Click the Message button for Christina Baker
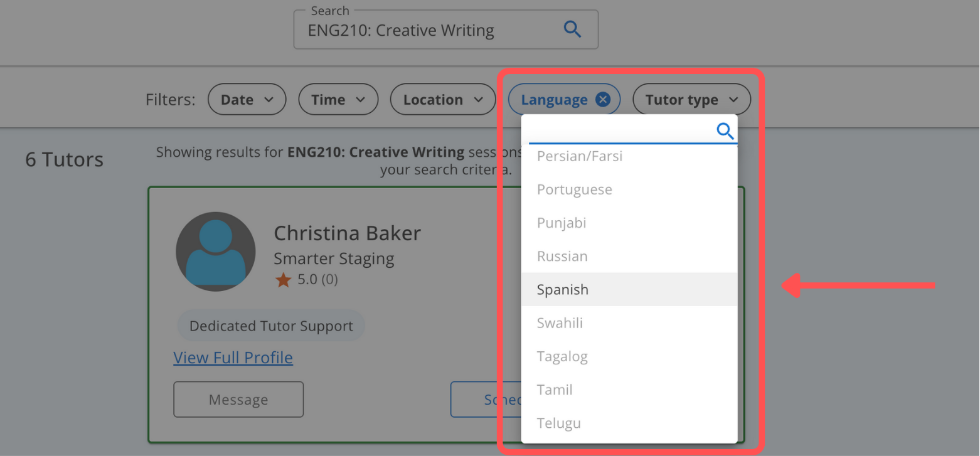The height and width of the screenshot is (456, 980). click(x=238, y=400)
